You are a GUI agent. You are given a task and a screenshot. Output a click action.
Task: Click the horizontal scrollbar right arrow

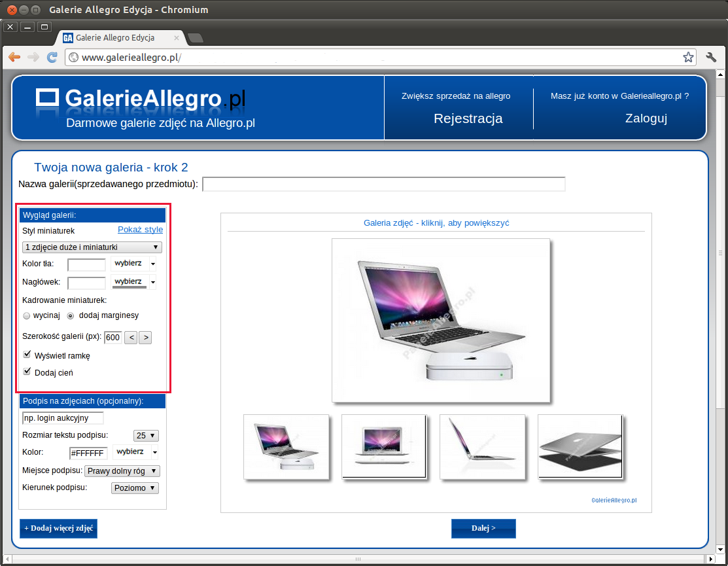(x=710, y=559)
